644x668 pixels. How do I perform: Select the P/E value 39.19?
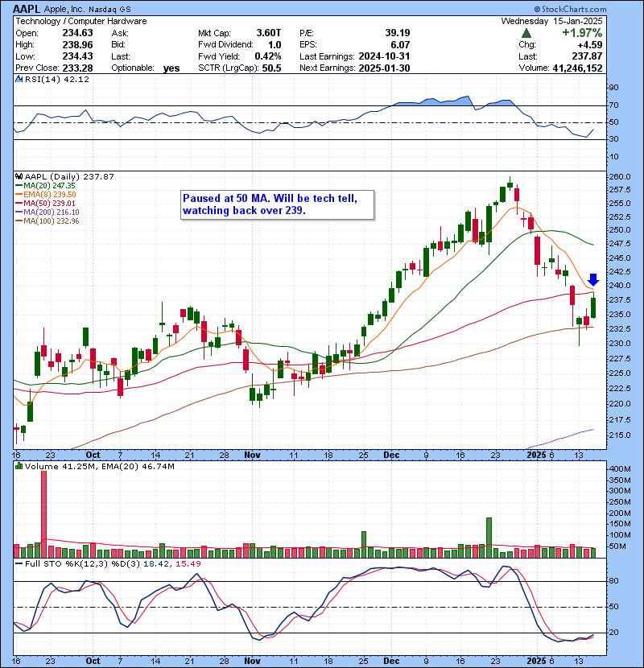398,33
